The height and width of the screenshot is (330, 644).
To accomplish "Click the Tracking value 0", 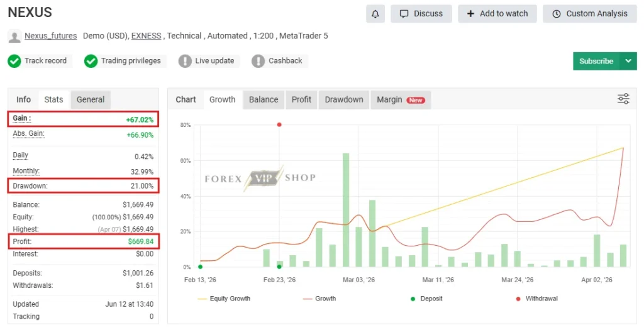I will (151, 316).
